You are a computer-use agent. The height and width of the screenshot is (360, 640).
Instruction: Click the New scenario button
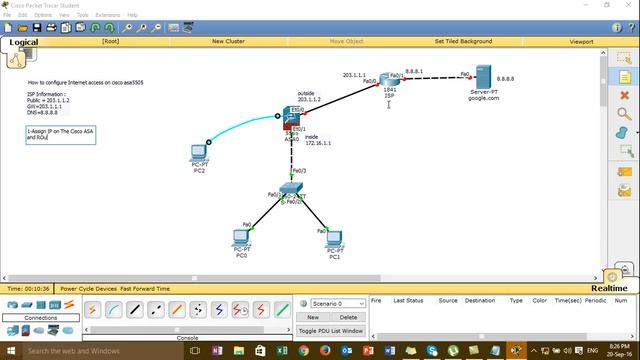point(313,317)
